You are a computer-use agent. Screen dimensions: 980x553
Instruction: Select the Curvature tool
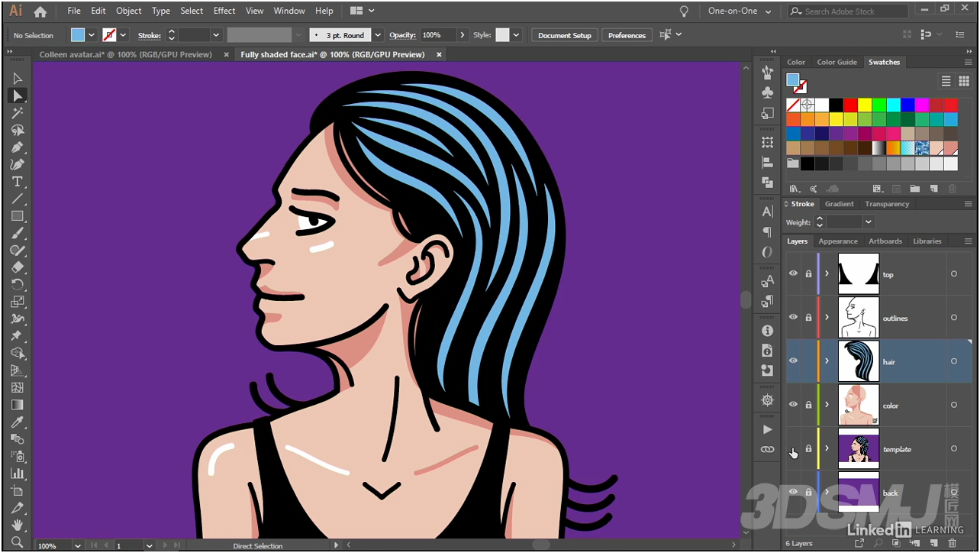(17, 164)
